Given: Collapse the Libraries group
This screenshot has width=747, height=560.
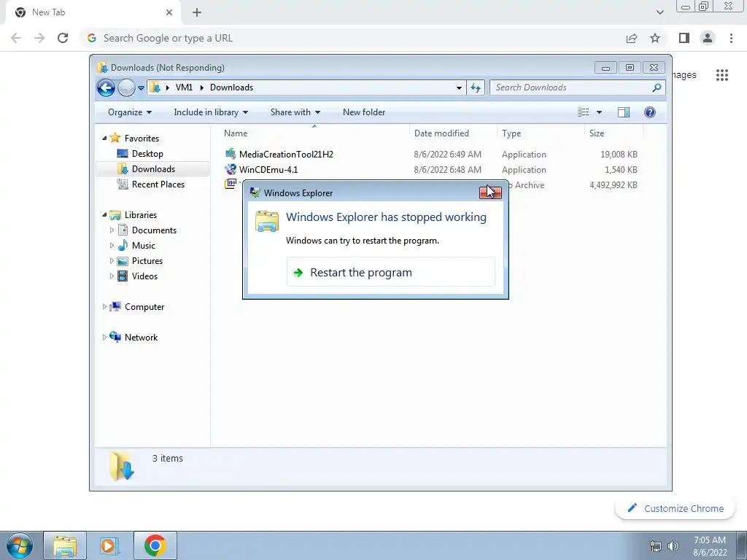Looking at the screenshot, I should tap(104, 215).
